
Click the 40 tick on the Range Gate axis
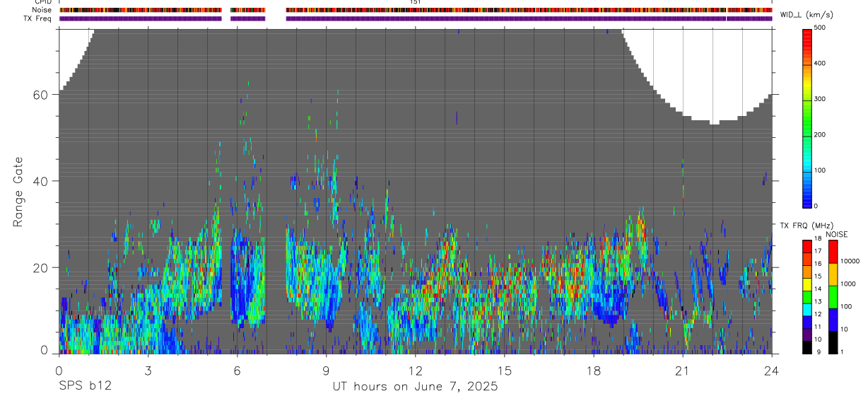pos(41,181)
